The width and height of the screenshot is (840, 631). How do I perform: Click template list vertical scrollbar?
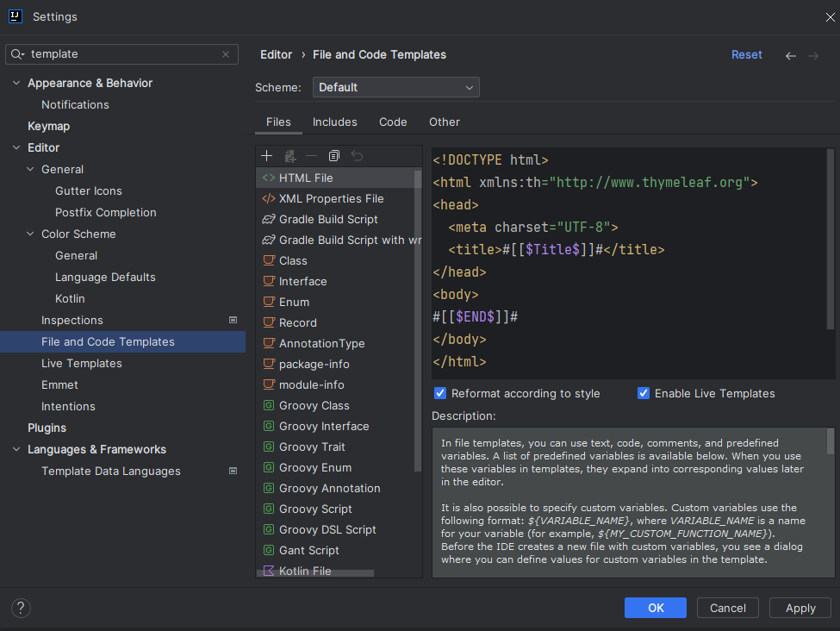(x=418, y=321)
